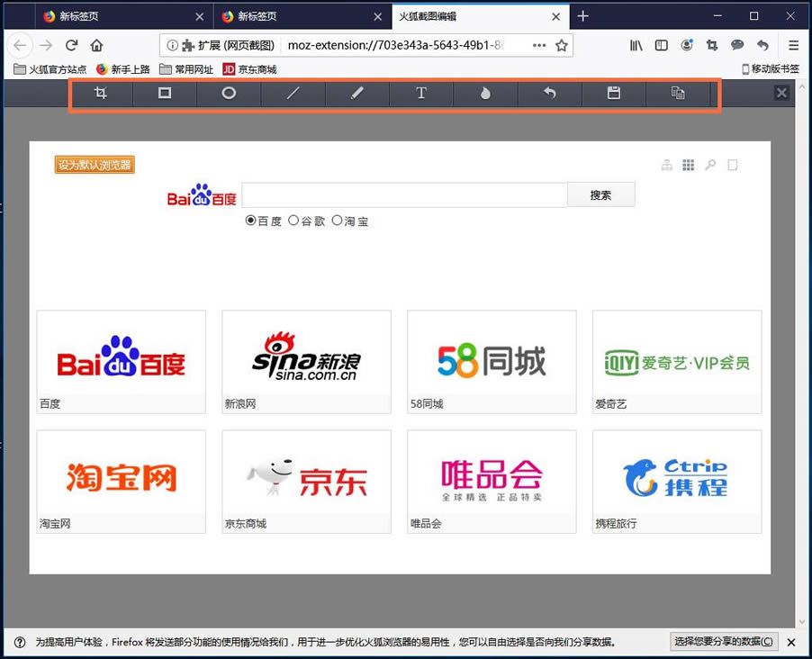Open the 常用网址 bookmarks folder
Viewport: 812px width, 659px height.
(x=186, y=69)
